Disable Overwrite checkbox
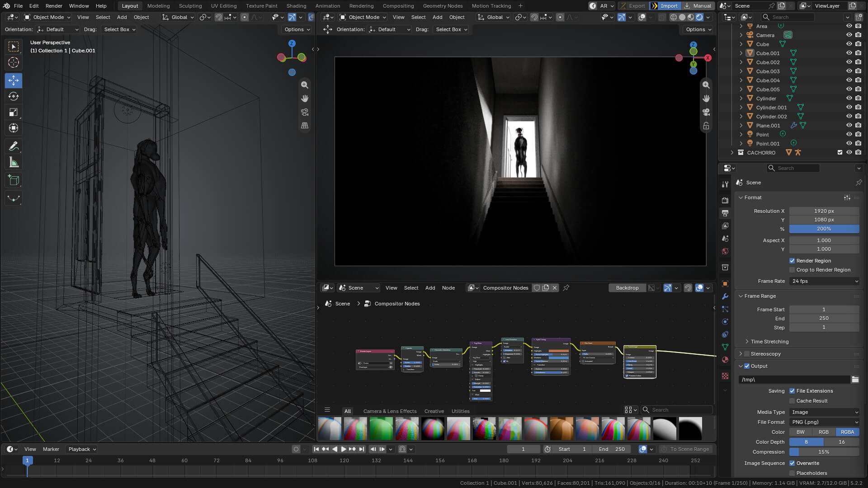This screenshot has height=488, width=868. tap(792, 463)
